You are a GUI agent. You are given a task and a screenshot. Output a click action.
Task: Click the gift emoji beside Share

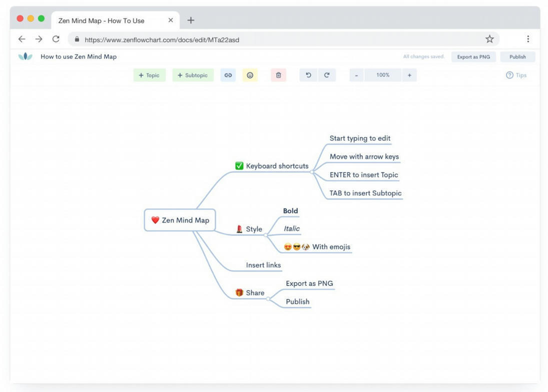pyautogui.click(x=239, y=292)
